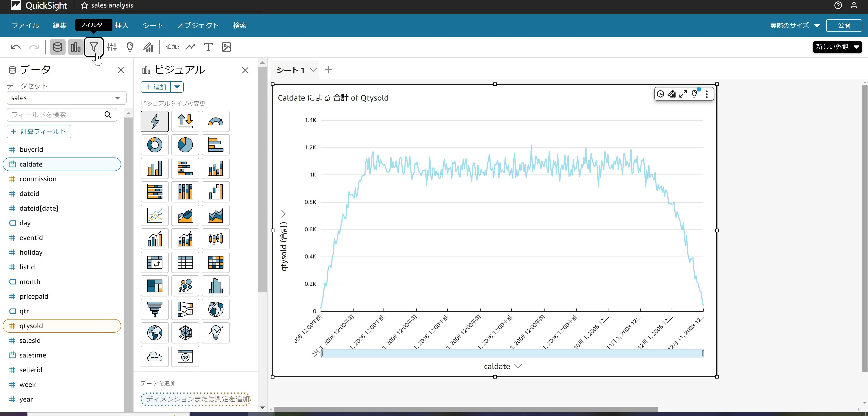This screenshot has width=868, height=416.
Task: Open dropdown arrow beside 追加 button
Action: [x=177, y=87]
